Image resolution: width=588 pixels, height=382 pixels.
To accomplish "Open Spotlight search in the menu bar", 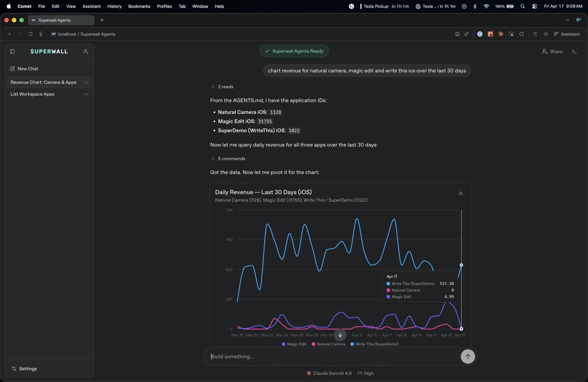I will [x=522, y=6].
